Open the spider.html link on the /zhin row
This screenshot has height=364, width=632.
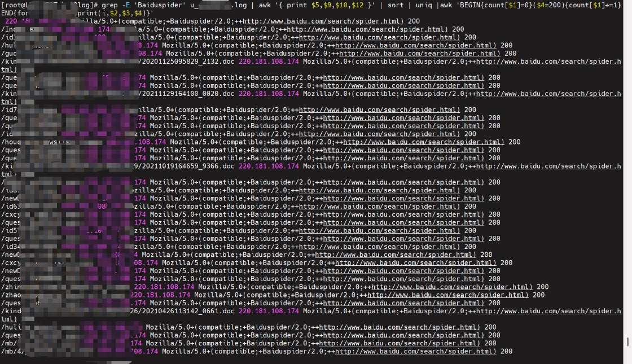(x=452, y=287)
